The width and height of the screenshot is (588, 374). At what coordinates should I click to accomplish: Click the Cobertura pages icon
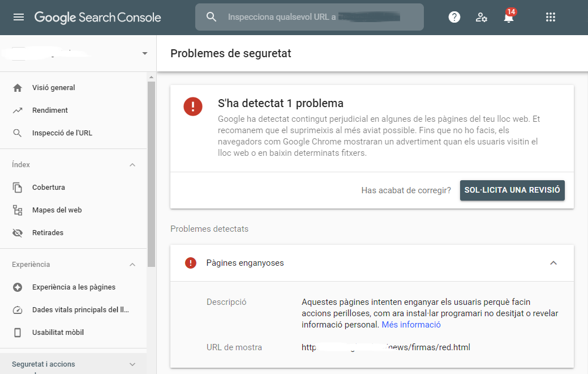click(x=18, y=188)
